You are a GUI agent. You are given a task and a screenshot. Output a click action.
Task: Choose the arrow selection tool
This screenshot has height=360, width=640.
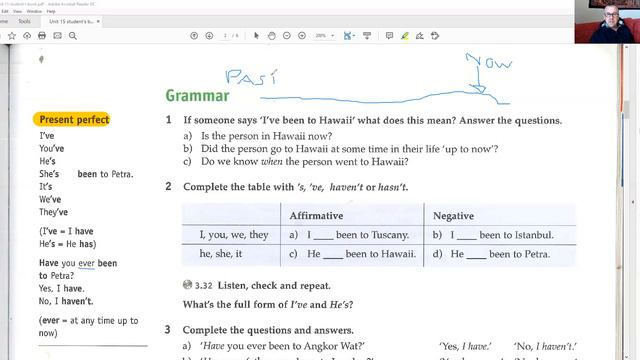(256, 36)
